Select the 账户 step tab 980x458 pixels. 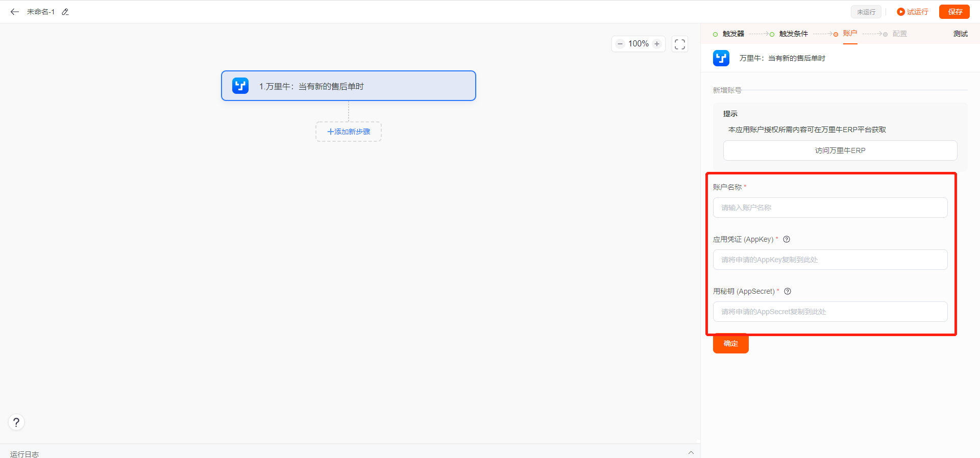tap(850, 33)
